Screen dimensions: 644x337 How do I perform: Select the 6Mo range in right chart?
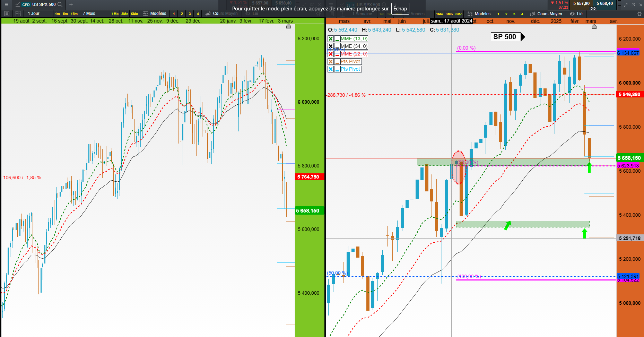click(459, 14)
